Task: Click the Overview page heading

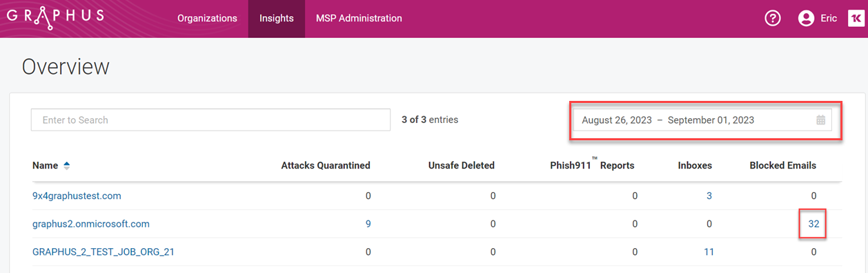Action: coord(66,66)
